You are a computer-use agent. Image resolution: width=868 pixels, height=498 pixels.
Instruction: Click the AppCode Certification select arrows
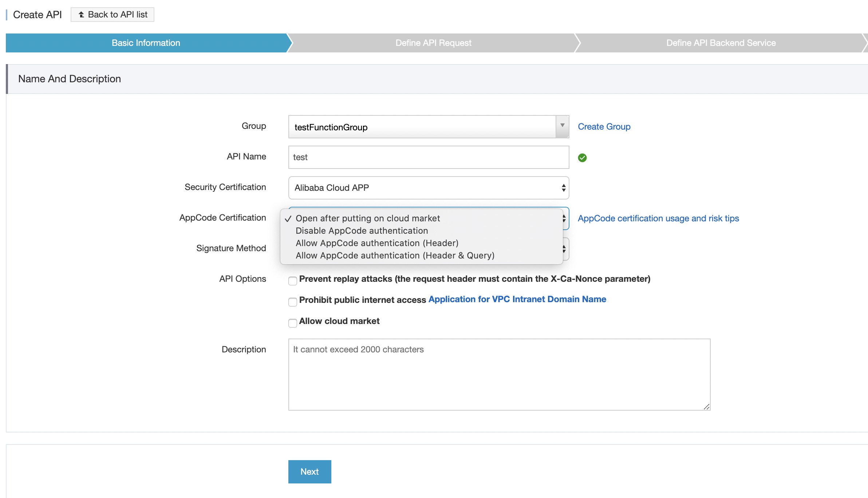(564, 218)
